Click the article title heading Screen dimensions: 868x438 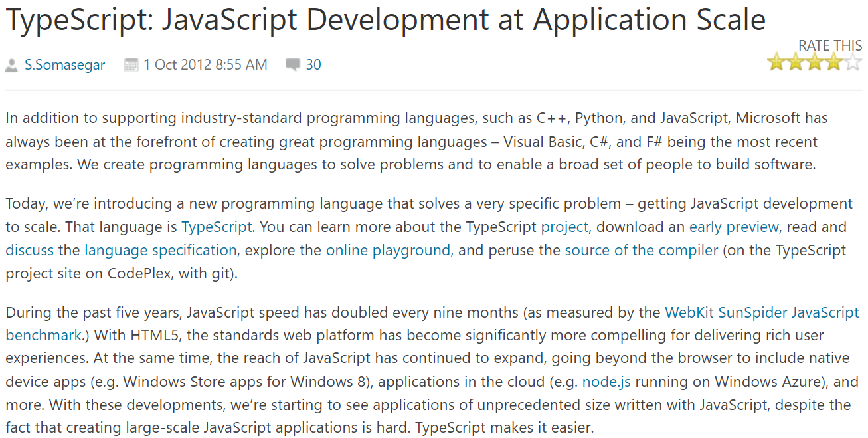[385, 21]
